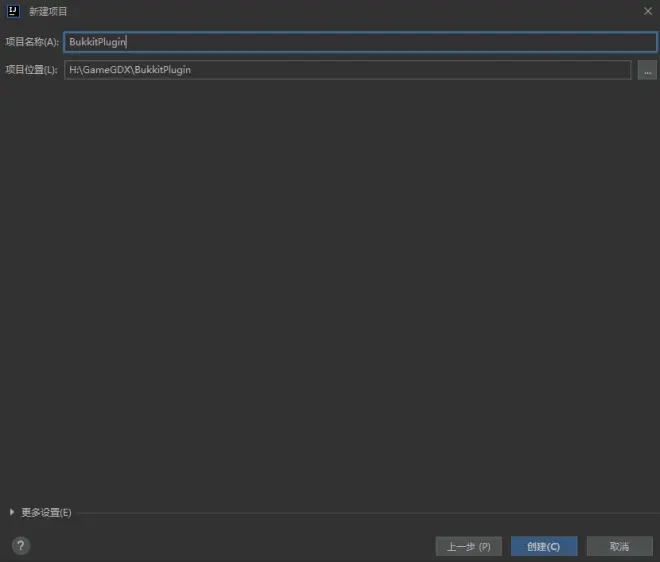Click the 新建项目 window title
This screenshot has width=660, height=562.
click(x=48, y=11)
